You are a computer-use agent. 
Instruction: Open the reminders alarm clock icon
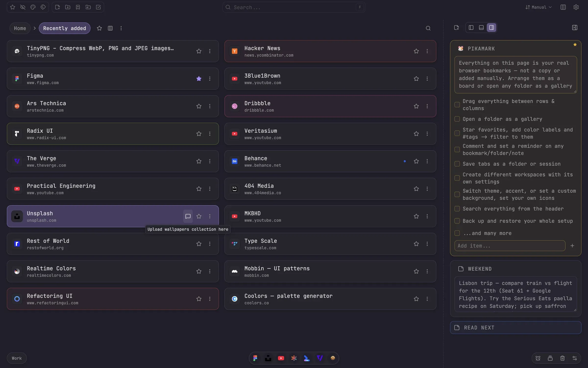coord(538,358)
